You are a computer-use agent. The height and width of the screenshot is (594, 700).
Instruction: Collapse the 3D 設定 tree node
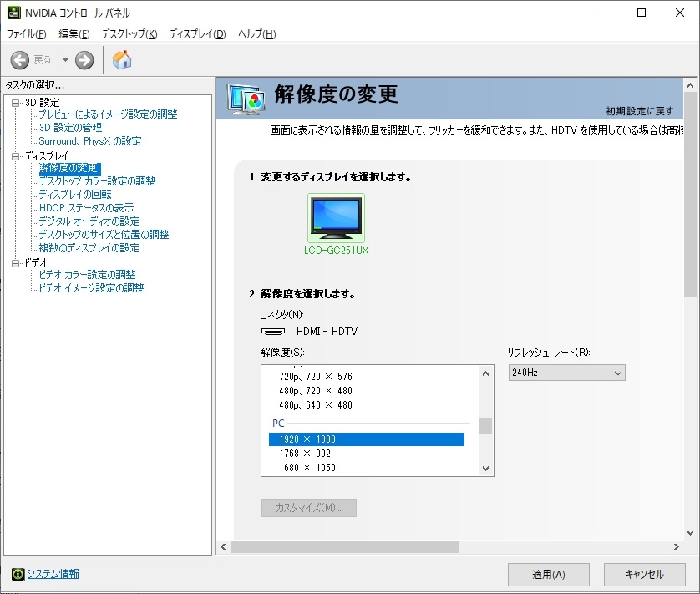(x=16, y=103)
